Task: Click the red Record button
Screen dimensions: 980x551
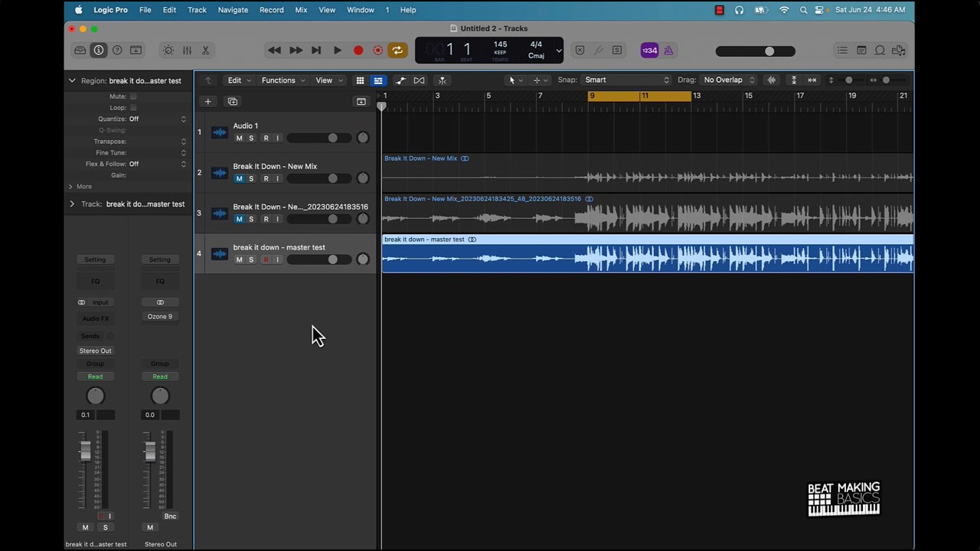Action: click(358, 51)
